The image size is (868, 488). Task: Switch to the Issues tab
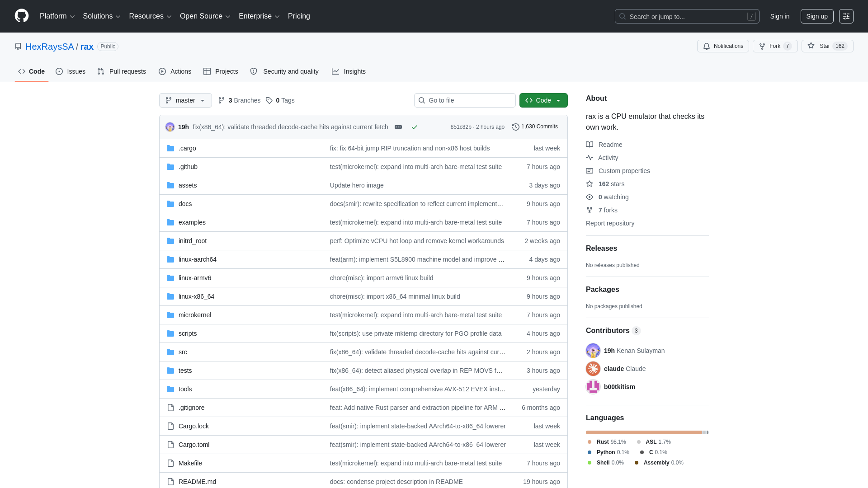(71, 71)
